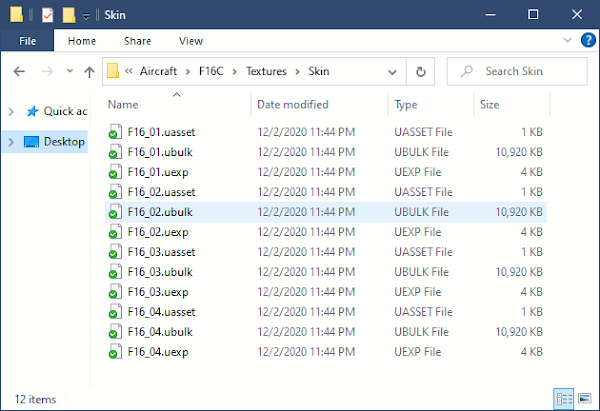Navigate to the Aircraft breadcrumb
The height and width of the screenshot is (411, 600).
[x=158, y=71]
